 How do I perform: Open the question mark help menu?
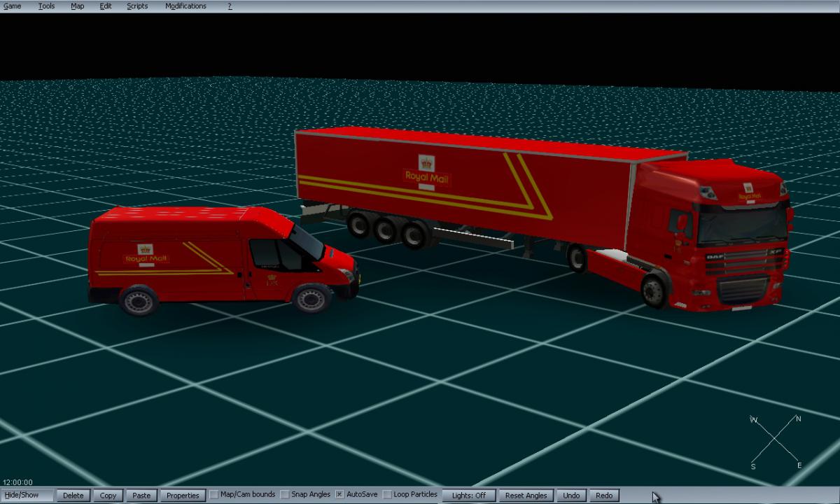pos(230,6)
